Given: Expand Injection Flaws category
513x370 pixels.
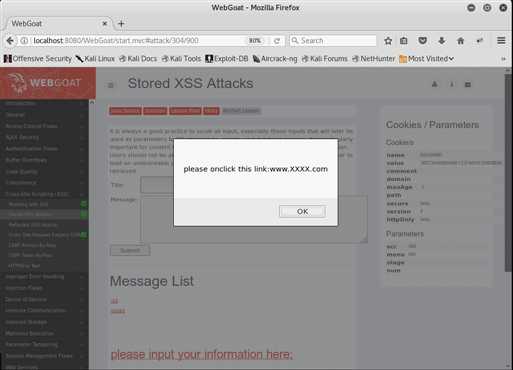Looking at the screenshot, I should tap(44, 288).
